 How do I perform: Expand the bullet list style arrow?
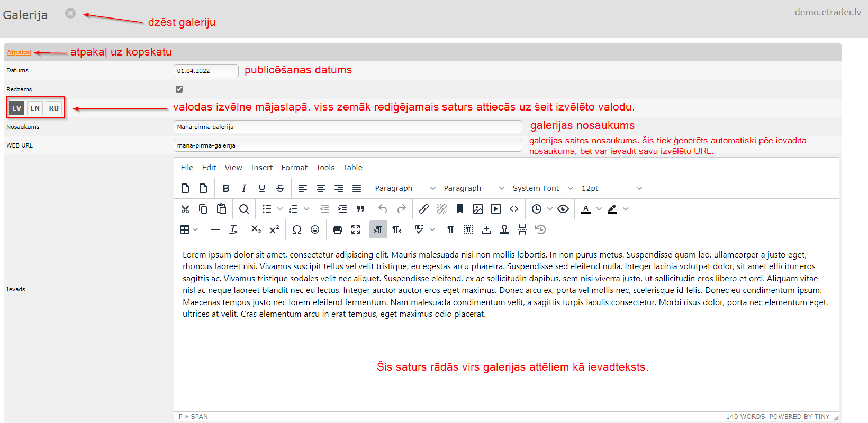click(280, 209)
